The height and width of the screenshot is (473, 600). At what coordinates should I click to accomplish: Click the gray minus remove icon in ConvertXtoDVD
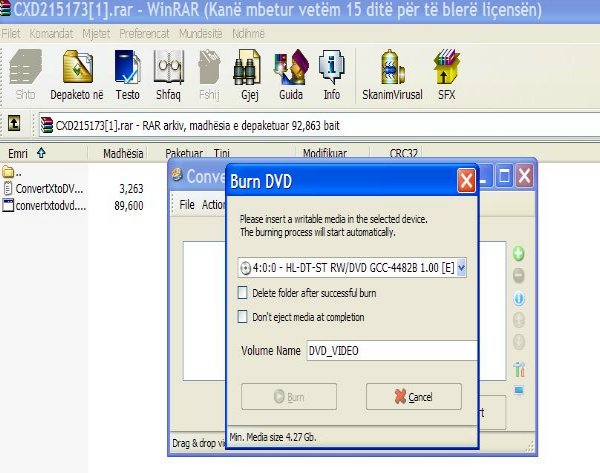tap(518, 276)
